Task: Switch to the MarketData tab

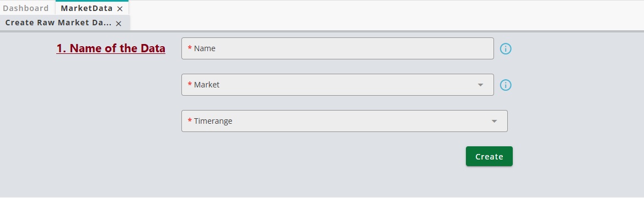Action: [87, 8]
